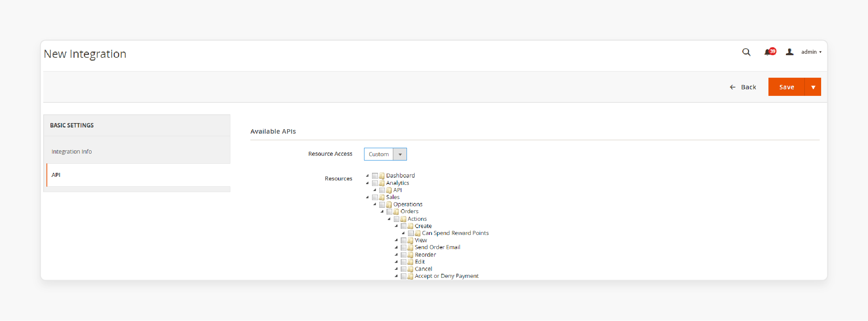Image resolution: width=868 pixels, height=321 pixels.
Task: Check the Sales resource checkbox
Action: click(375, 197)
